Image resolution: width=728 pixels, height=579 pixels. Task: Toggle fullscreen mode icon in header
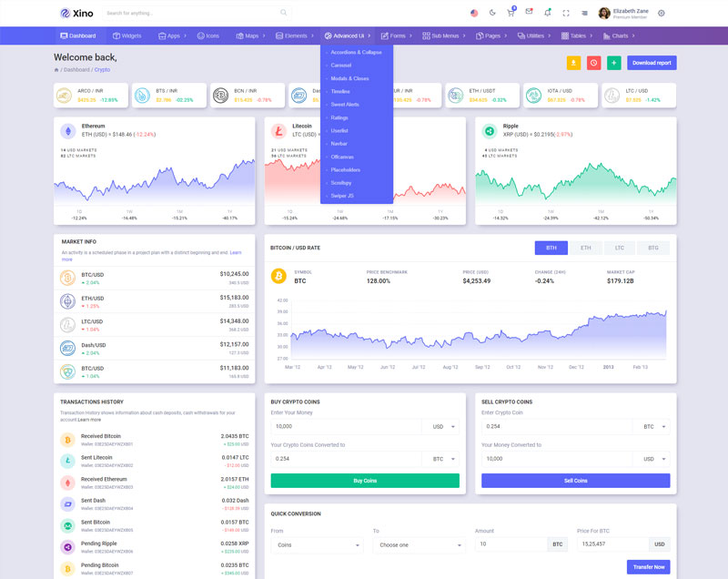(x=565, y=13)
